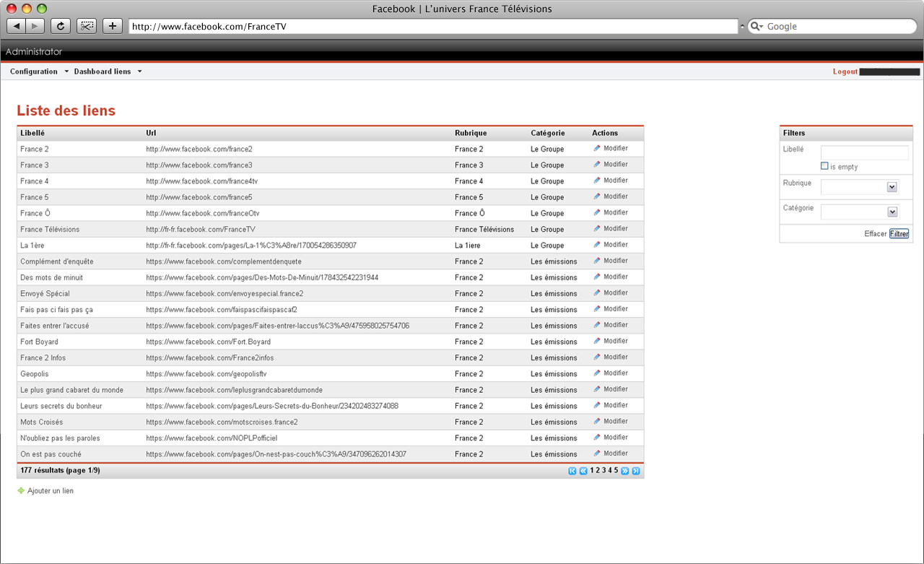The image size is (924, 564).
Task: Click Modifier for Faites entrer l'accusé
Action: click(x=616, y=325)
